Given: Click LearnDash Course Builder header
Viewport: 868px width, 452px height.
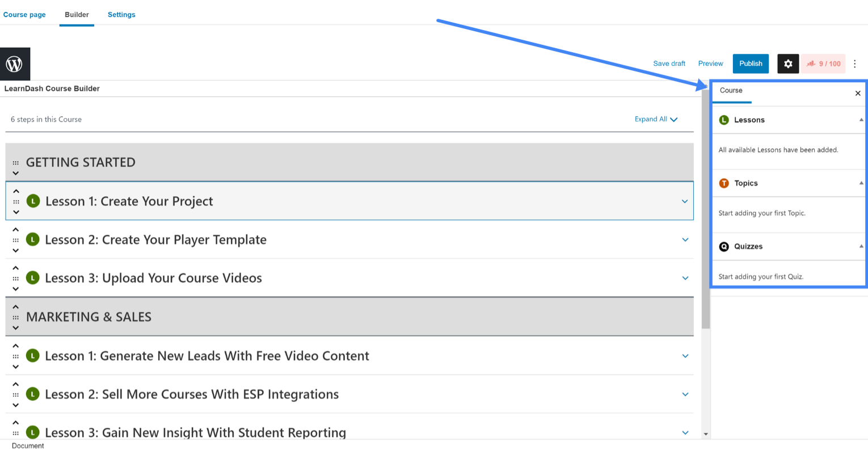Looking at the screenshot, I should [52, 88].
